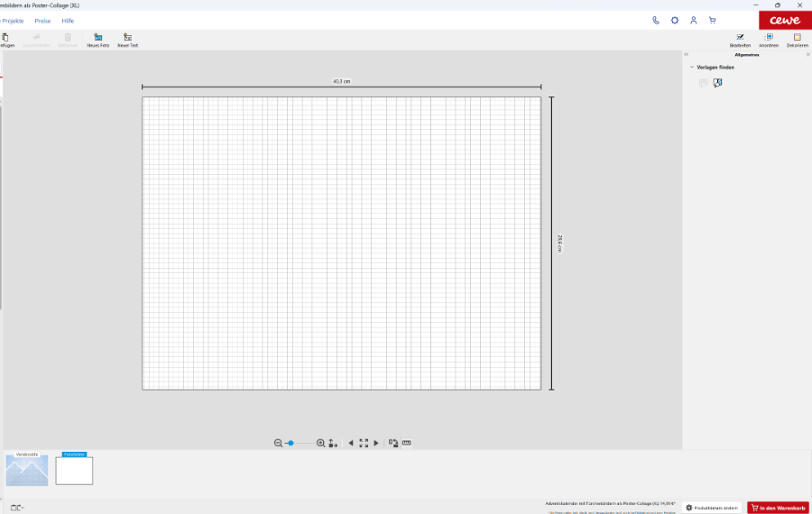Screen dimensions: 812x514
Task: Open the Anordnen panel
Action: tap(769, 41)
